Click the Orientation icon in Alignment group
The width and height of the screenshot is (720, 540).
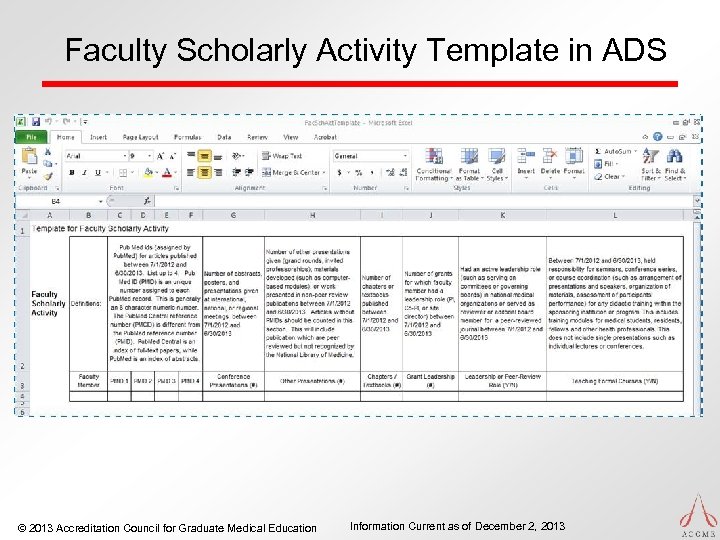click(x=236, y=156)
